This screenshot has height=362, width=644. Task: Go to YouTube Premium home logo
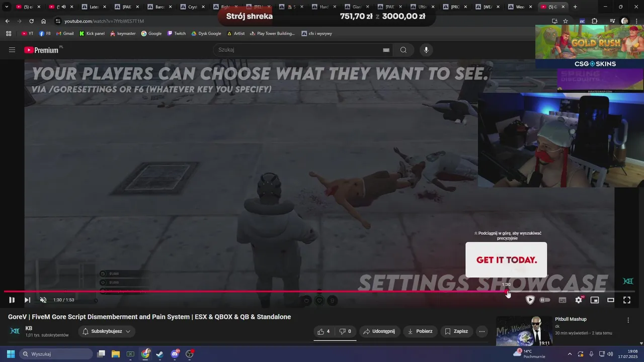click(x=42, y=50)
